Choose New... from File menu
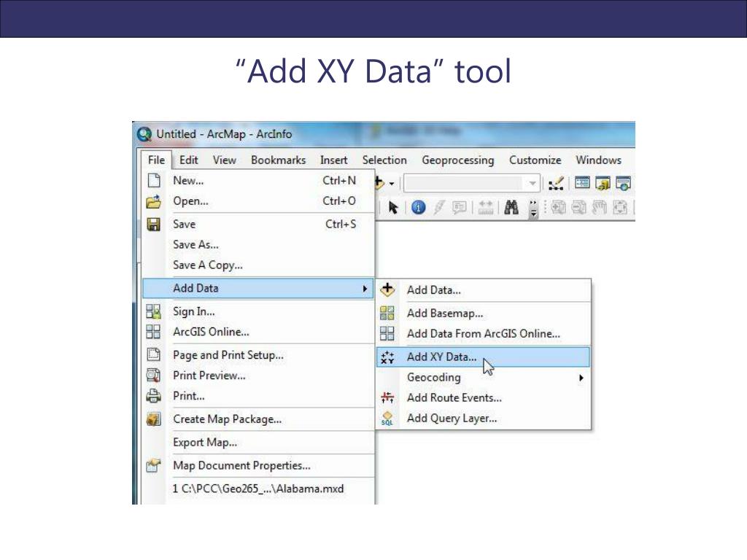 (x=258, y=181)
